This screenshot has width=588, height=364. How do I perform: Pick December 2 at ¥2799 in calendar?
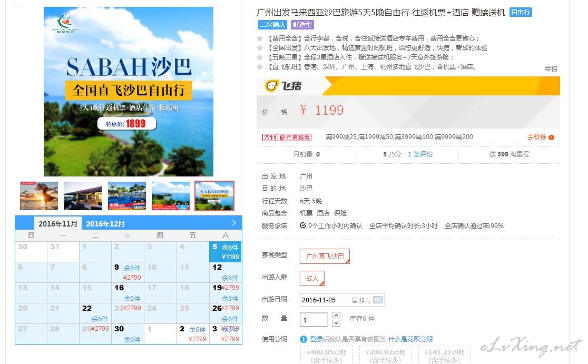193,334
